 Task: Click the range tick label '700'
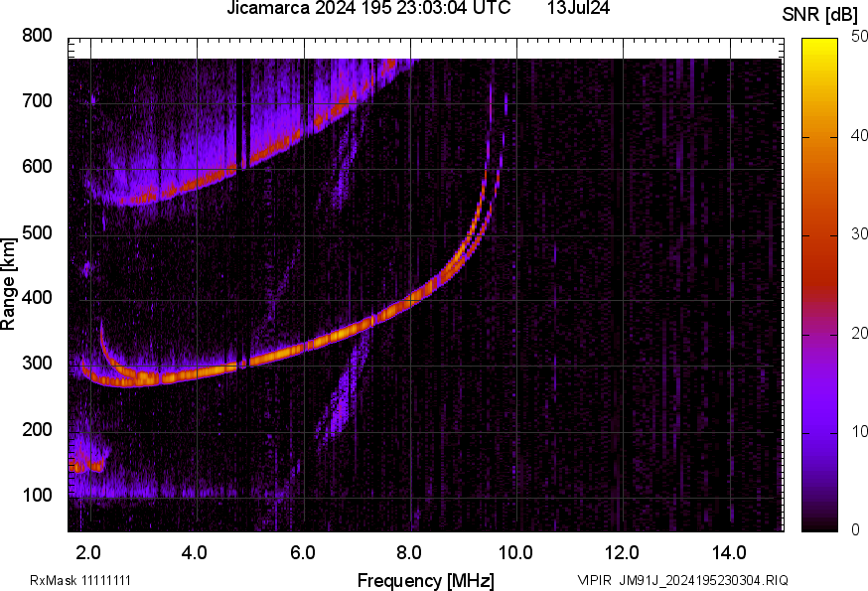click(37, 101)
